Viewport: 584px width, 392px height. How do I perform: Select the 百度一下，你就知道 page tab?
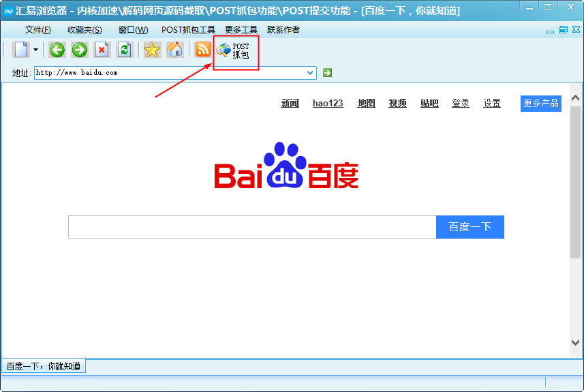(44, 366)
